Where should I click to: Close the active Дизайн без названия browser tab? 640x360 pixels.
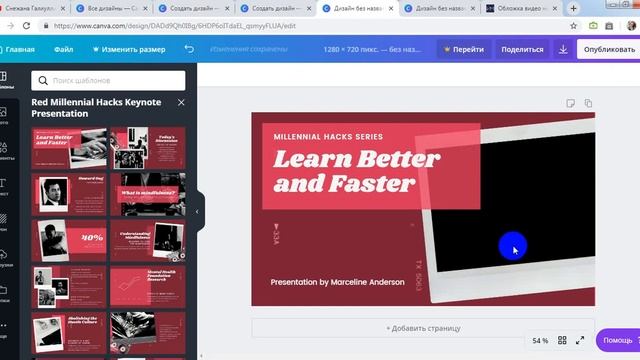tap(391, 8)
